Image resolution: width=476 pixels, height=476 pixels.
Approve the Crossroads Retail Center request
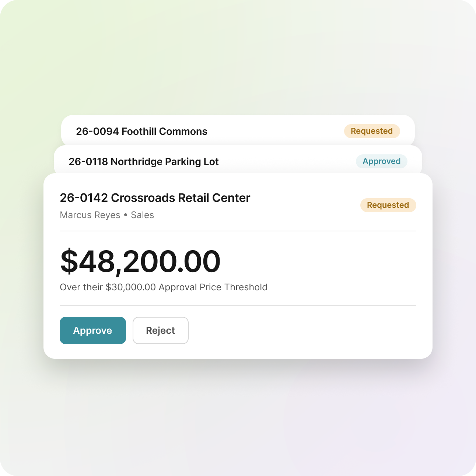click(x=93, y=330)
